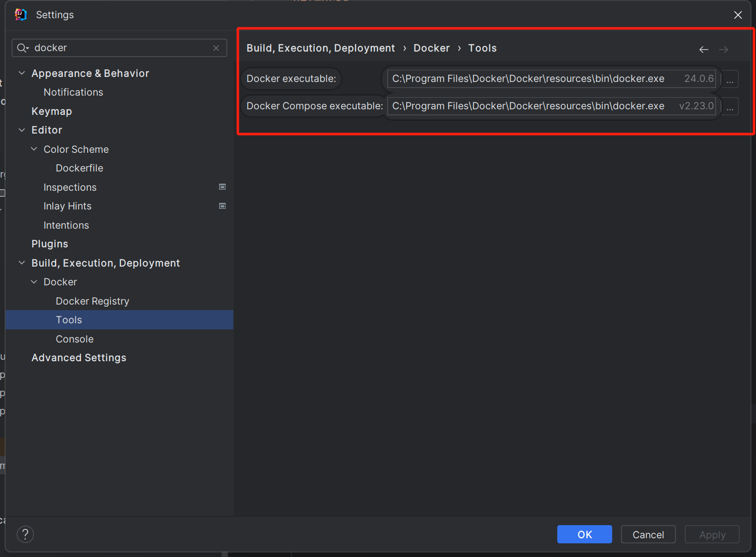
Task: Confirm settings with OK button
Action: point(584,534)
